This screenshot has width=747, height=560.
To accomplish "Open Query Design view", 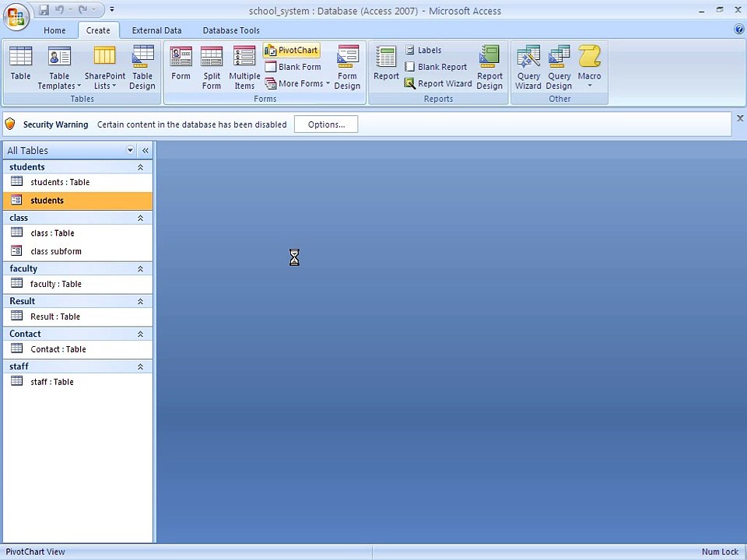I will point(559,68).
